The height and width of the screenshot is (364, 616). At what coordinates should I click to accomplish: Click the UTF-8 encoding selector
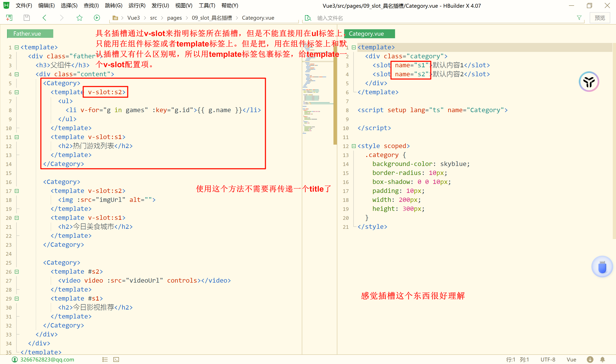point(548,359)
